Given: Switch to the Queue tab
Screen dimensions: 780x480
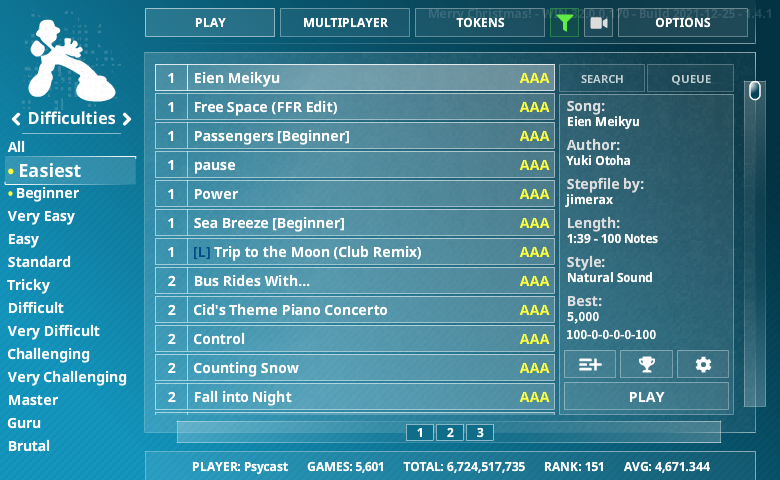Looking at the screenshot, I should point(690,79).
